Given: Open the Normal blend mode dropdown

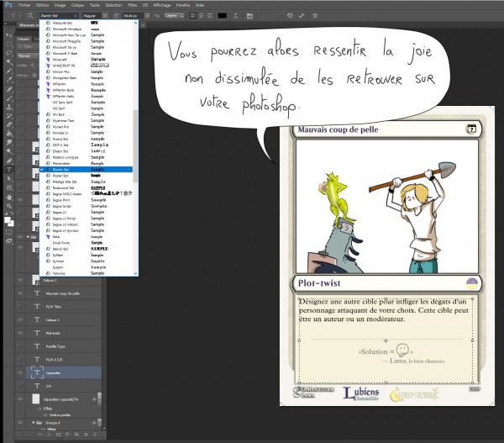Looking at the screenshot, I should tap(28, 56).
